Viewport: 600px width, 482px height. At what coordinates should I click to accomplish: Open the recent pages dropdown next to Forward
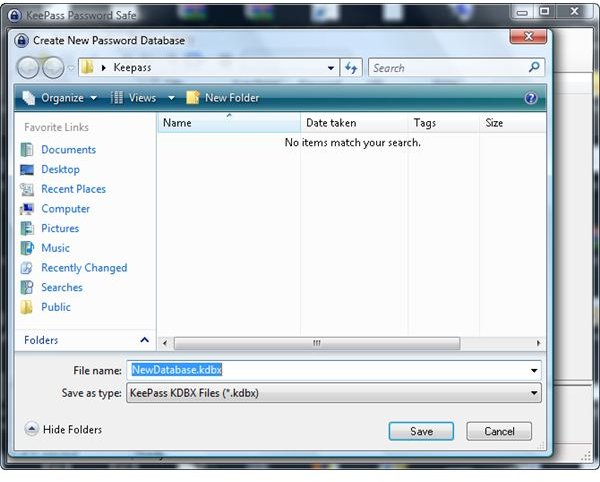[71, 68]
